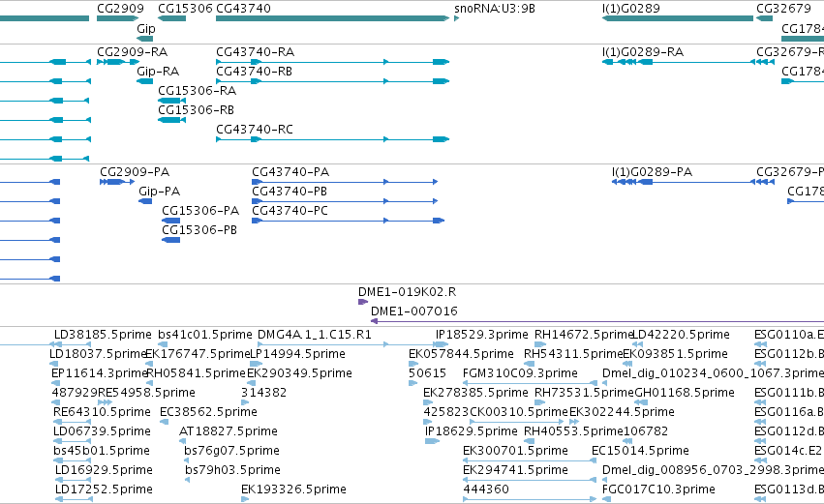Select EST EK290349.5prime
This screenshot has width=824, height=504.
[x=299, y=373]
